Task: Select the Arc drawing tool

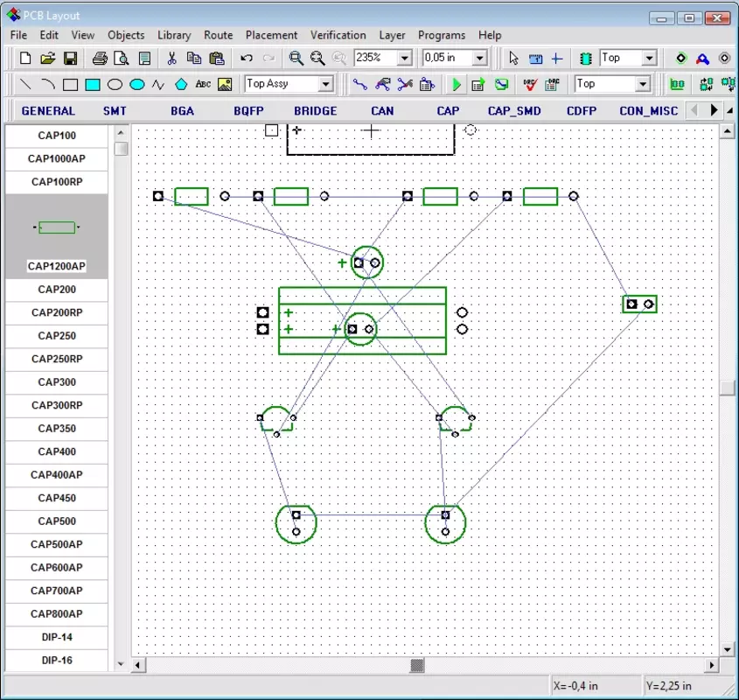Action: tap(47, 84)
